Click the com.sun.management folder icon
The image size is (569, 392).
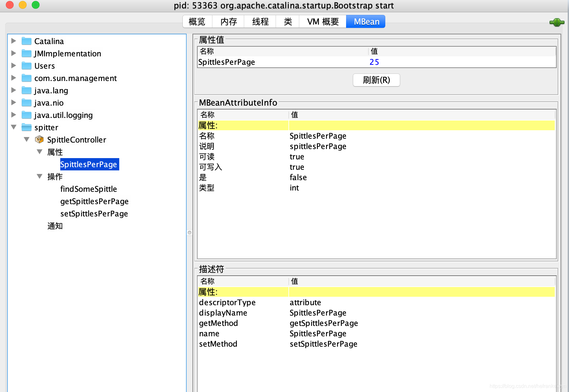[x=27, y=78]
